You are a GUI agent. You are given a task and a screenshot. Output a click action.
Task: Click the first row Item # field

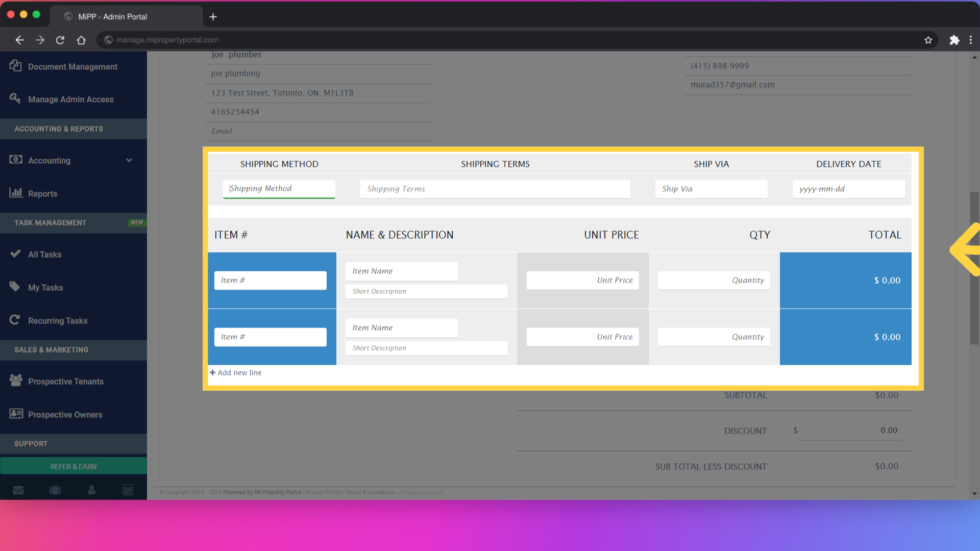271,280
